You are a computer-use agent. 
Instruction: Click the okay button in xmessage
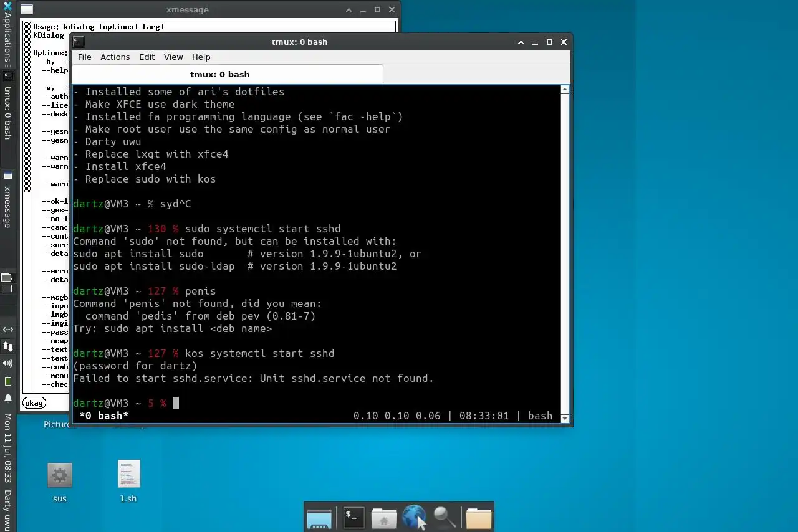(x=34, y=403)
